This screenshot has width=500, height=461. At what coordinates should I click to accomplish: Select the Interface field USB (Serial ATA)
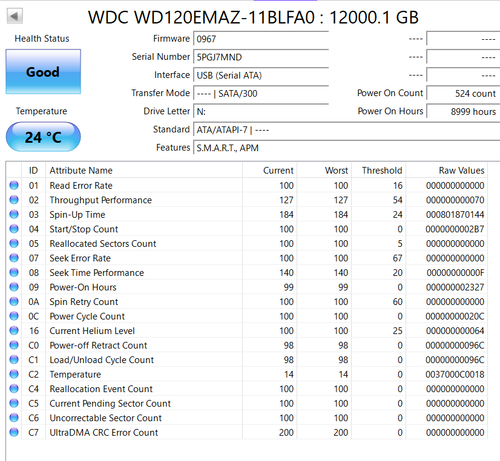261,75
